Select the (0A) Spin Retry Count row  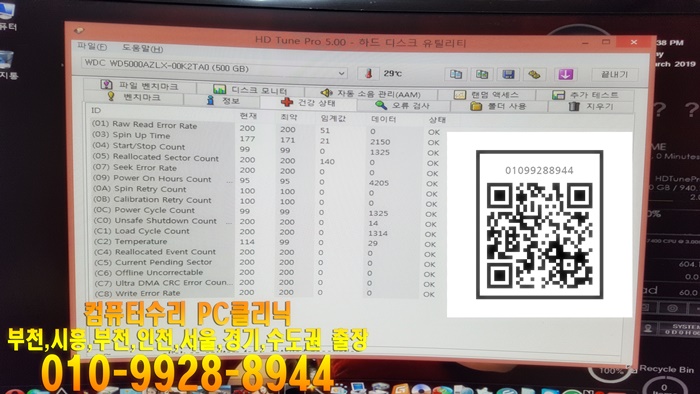pyautogui.click(x=266, y=190)
